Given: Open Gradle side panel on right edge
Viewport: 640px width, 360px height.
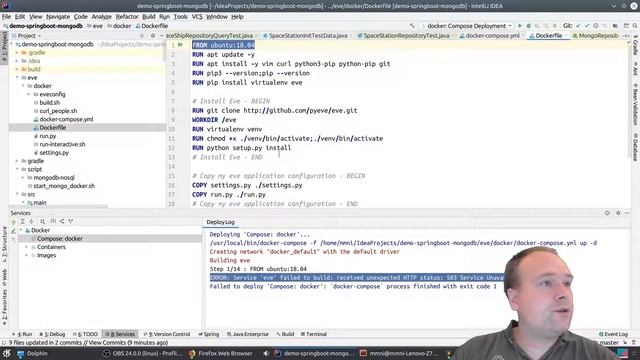Looking at the screenshot, I should point(635,47).
